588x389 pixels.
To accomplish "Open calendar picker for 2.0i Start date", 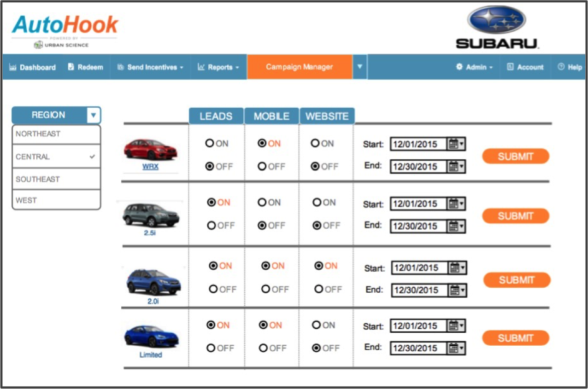I will (x=457, y=267).
